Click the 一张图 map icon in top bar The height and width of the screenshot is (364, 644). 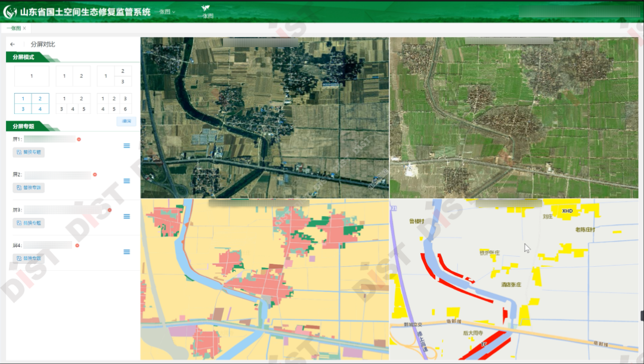pyautogui.click(x=205, y=11)
